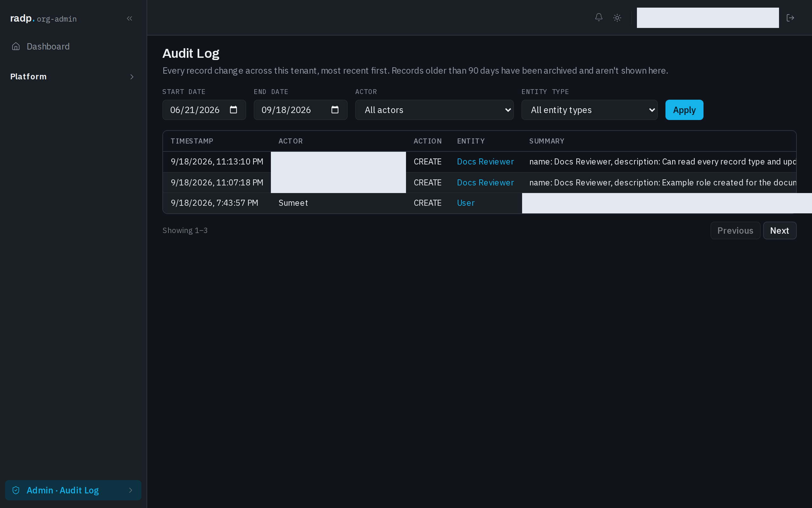Open the All actors dropdown

coord(434,110)
